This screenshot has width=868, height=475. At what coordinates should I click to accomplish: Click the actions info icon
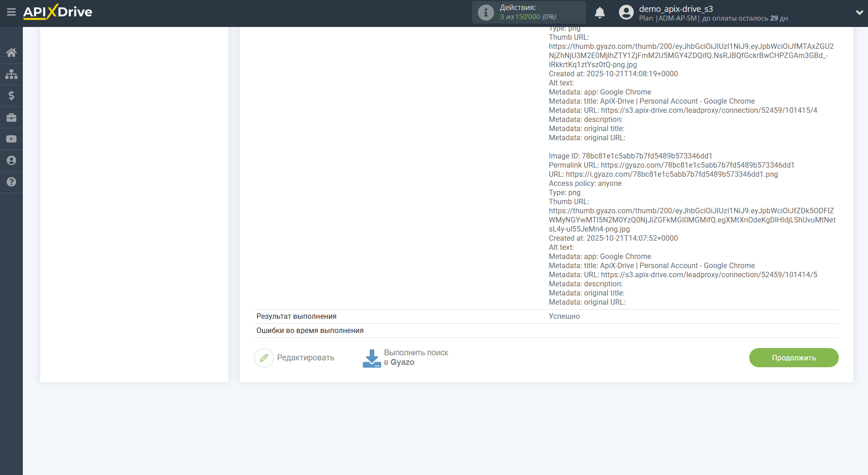tap(486, 12)
